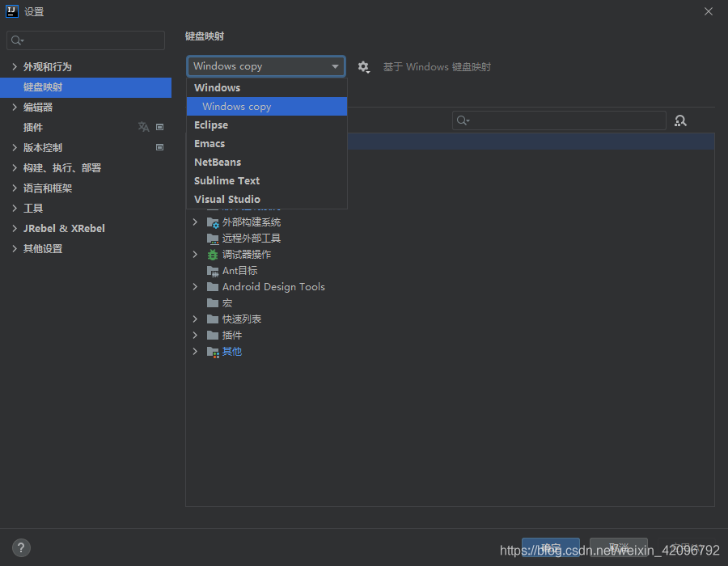
Task: Click the 外部构建系统 folder icon
Action: click(213, 222)
